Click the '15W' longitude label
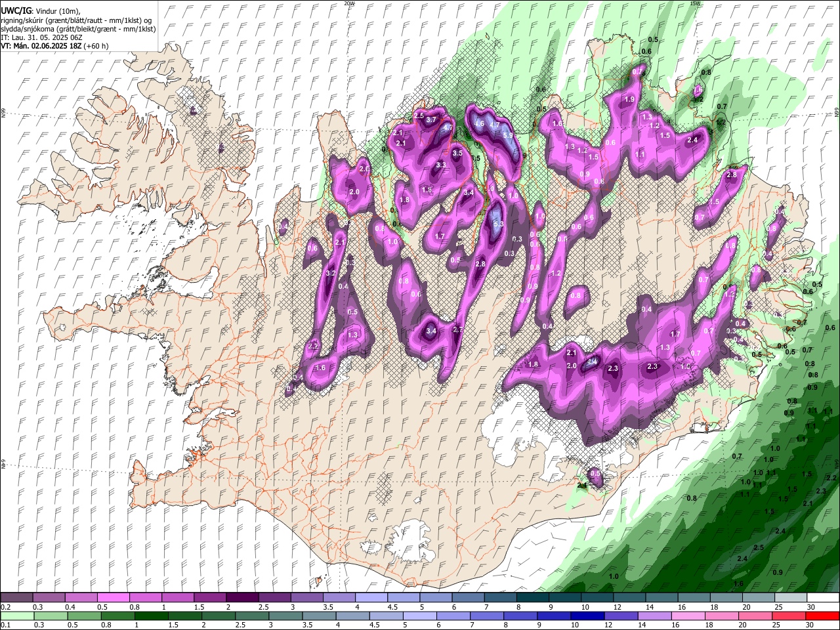Screen dimensions: 840x630 [x=694, y=3]
